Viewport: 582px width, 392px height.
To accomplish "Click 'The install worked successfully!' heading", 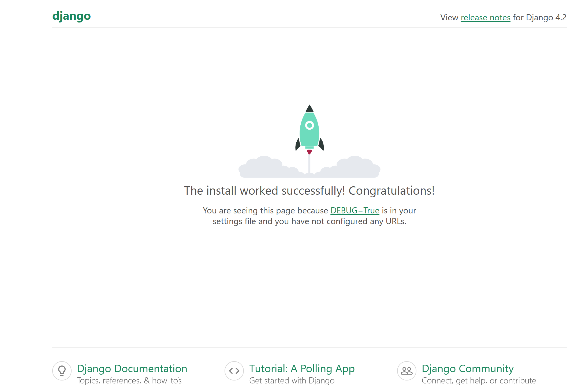I will [309, 191].
